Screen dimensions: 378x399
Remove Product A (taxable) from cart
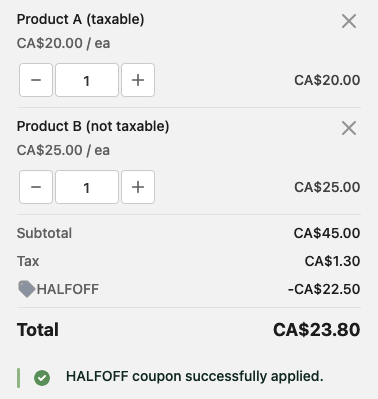pos(349,21)
